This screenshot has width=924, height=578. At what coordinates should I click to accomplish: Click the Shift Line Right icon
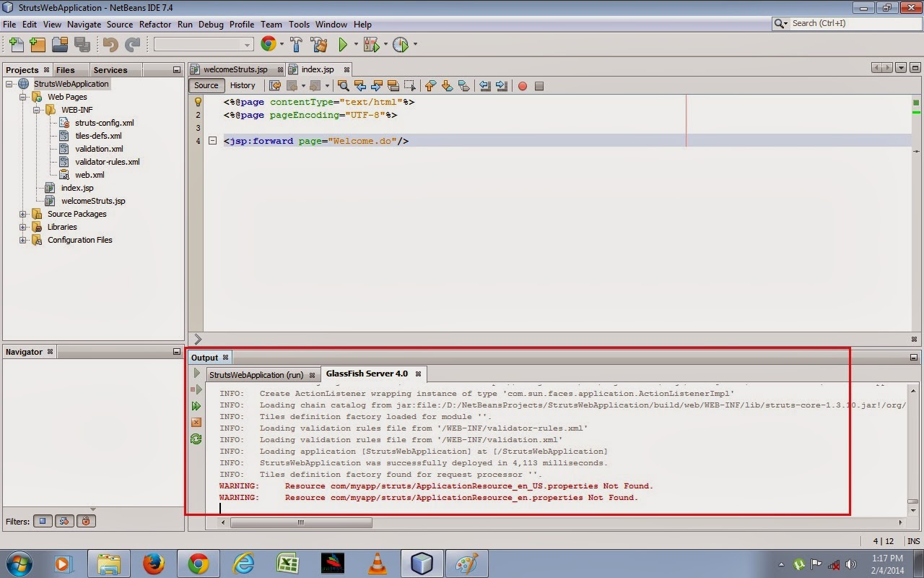(501, 86)
